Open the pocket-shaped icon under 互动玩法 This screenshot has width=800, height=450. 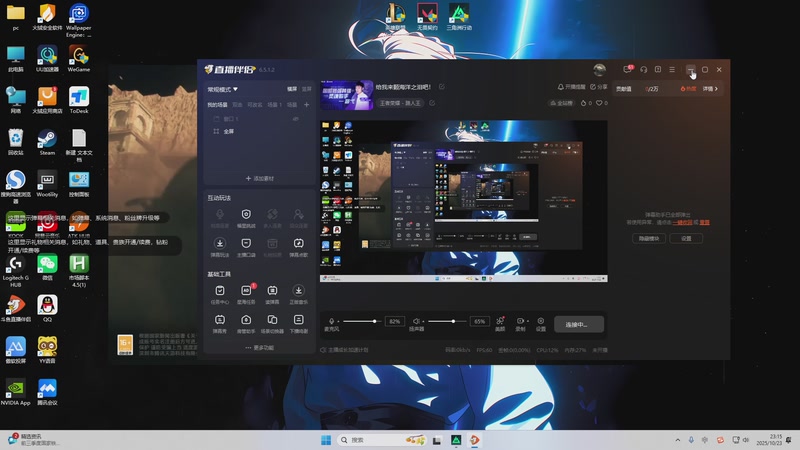coord(246,243)
